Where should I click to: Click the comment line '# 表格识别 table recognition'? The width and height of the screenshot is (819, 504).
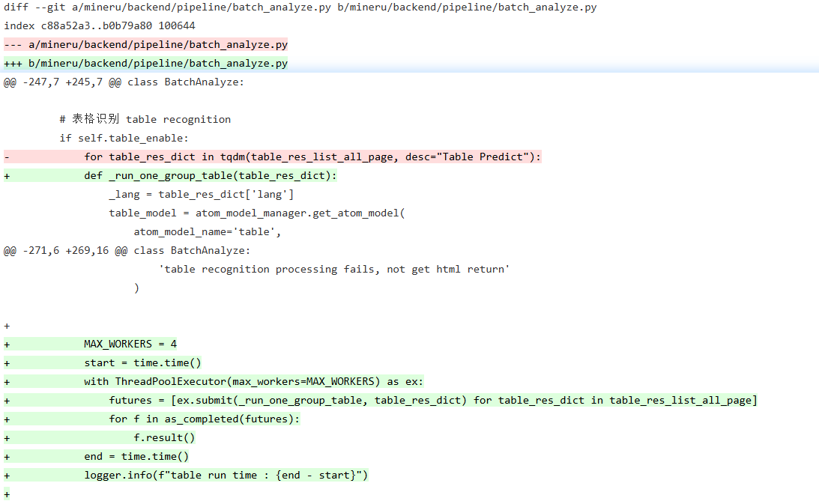click(x=145, y=119)
